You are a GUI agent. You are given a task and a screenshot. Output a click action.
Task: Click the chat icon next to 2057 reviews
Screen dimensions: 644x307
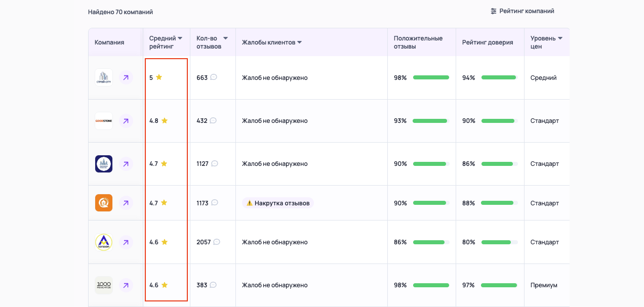point(217,241)
